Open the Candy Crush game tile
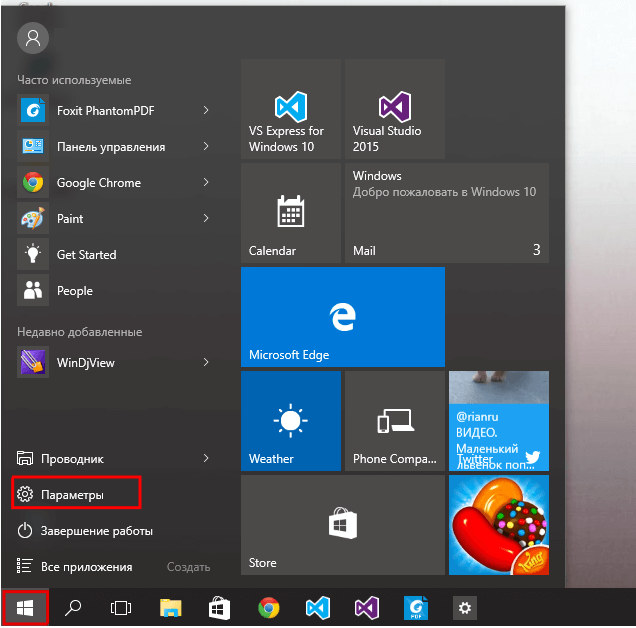 click(x=498, y=525)
